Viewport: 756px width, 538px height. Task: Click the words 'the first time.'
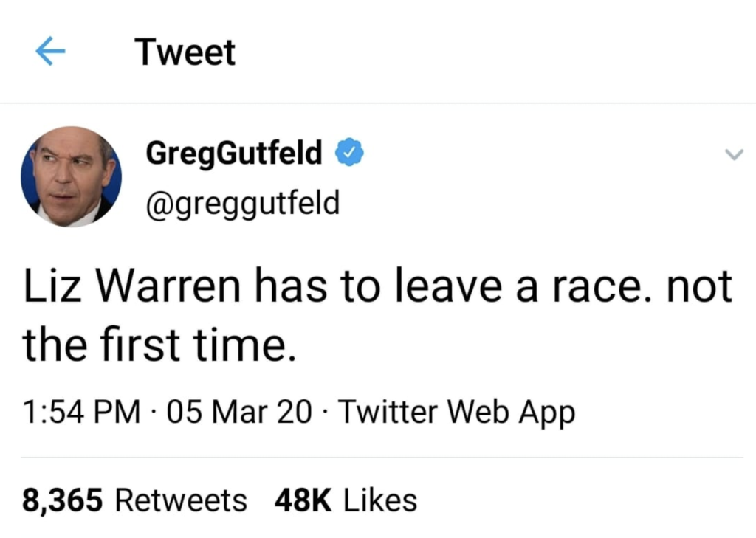click(x=159, y=344)
